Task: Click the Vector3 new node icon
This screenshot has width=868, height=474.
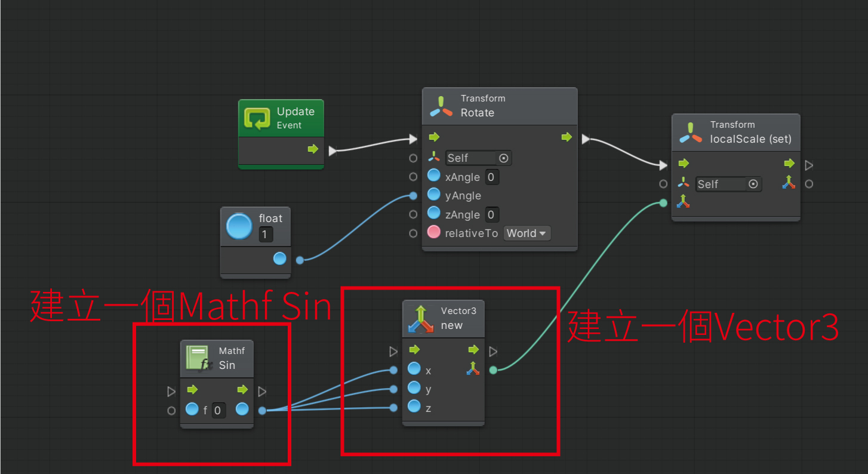Action: 421,319
